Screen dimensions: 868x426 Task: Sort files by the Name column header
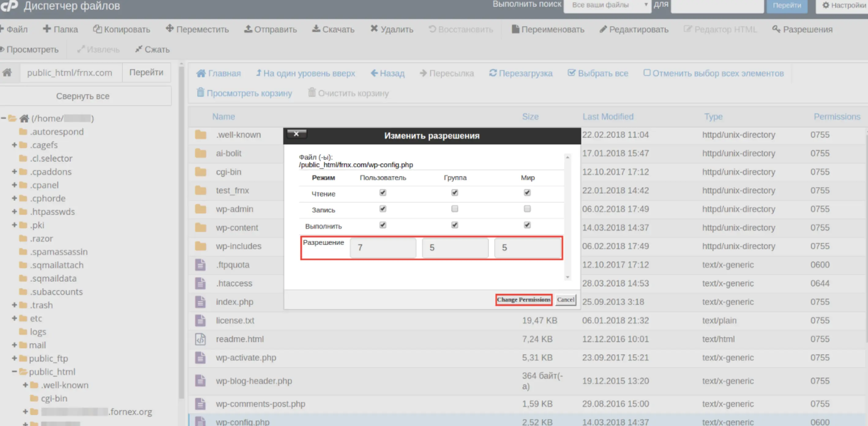tap(223, 117)
